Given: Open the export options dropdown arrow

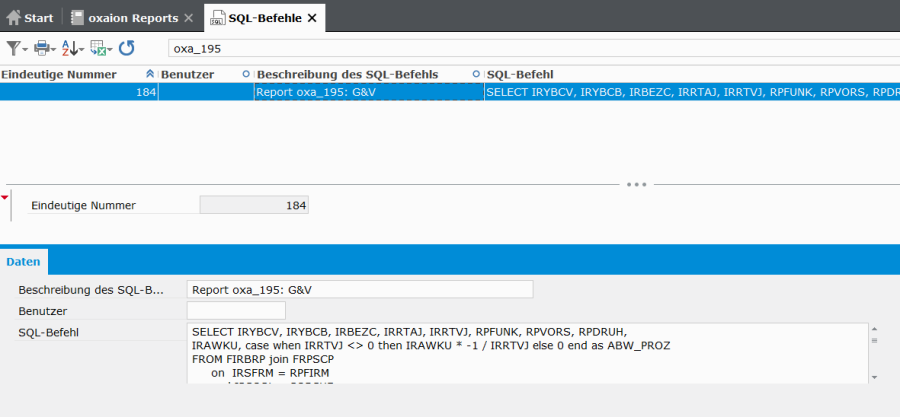Looking at the screenshot, I should (110, 50).
